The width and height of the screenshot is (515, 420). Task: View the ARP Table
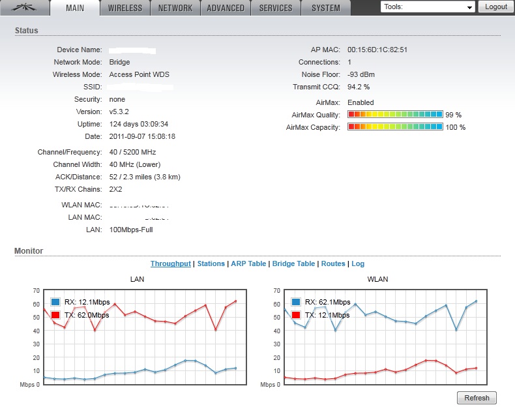pos(248,263)
